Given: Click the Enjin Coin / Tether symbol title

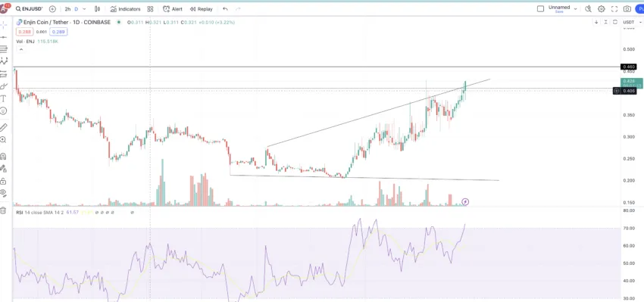Looking at the screenshot, I should click(66, 22).
